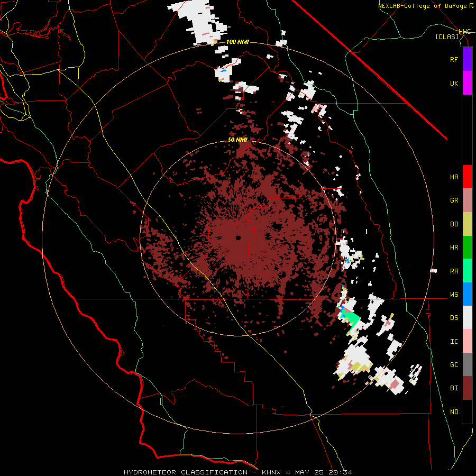Click the 'BD' legend label
This screenshot has height=476, width=476.
coord(454,224)
